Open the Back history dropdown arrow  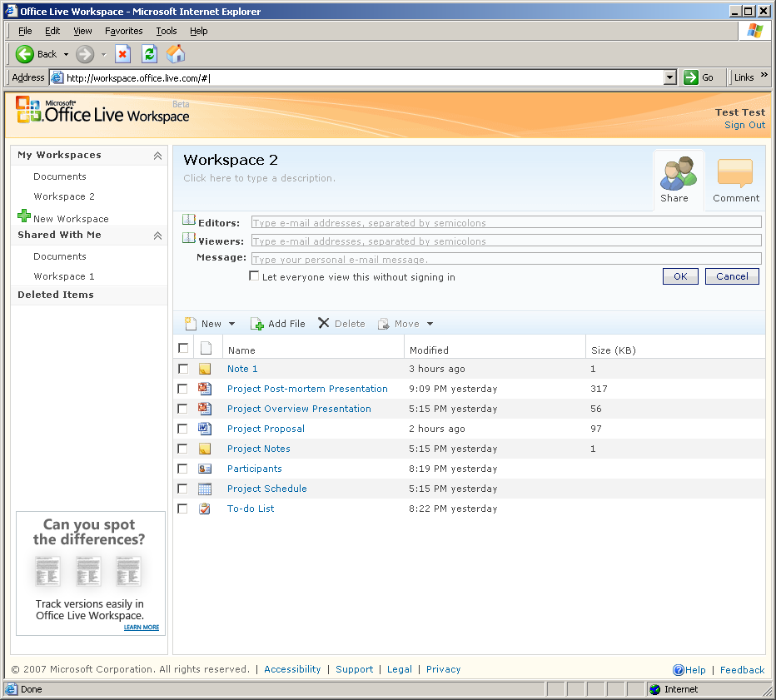coord(66,54)
